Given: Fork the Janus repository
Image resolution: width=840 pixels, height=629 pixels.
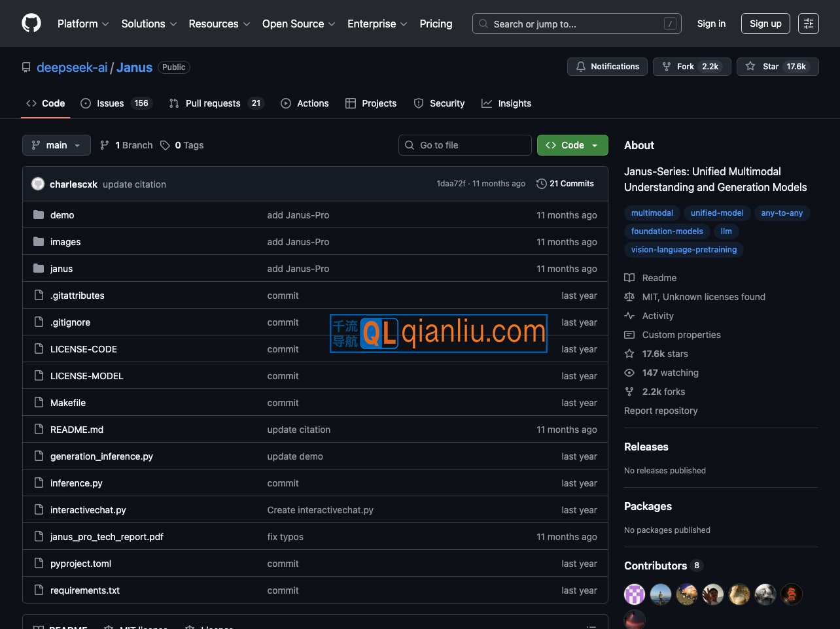Looking at the screenshot, I should point(691,67).
